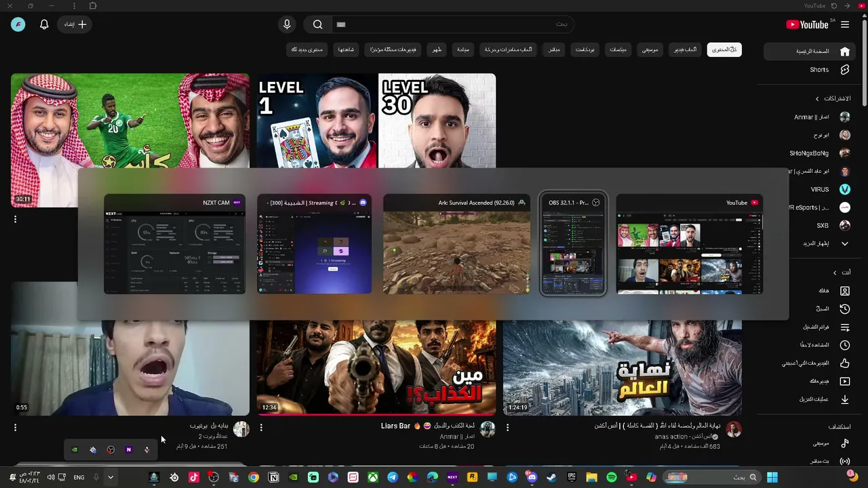This screenshot has height=488, width=868.
Task: Switch to the YouTube window preview
Action: click(689, 245)
